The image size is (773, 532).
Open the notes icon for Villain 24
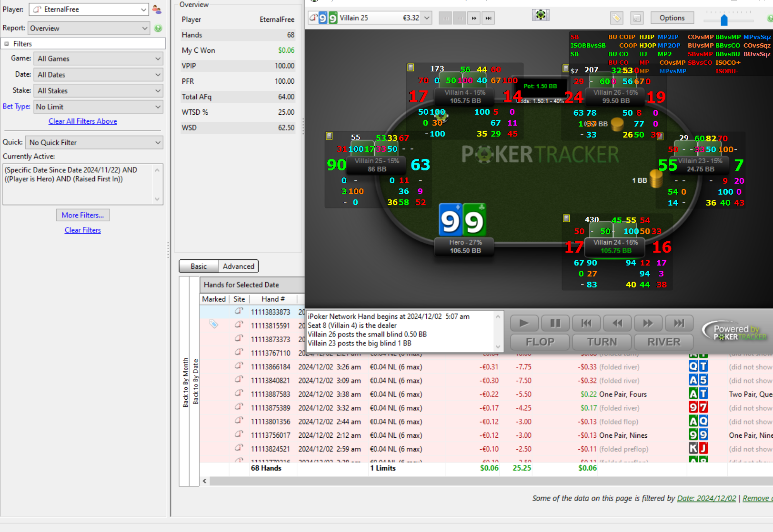pos(566,218)
